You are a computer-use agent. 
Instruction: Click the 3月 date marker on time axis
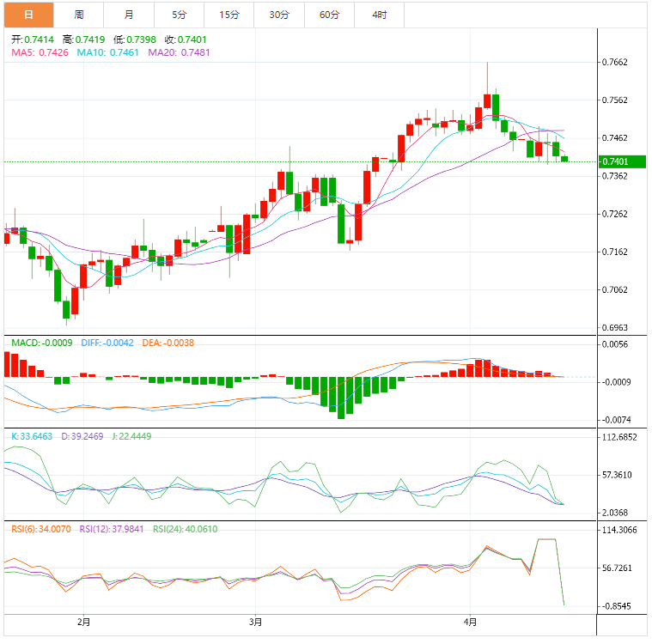pos(255,621)
